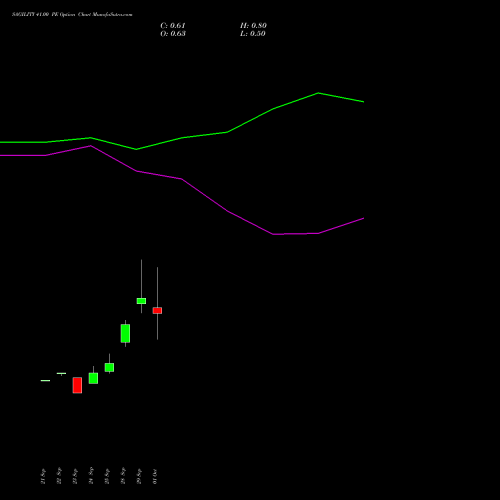Click the green candlestick for 24 Sep

point(93,378)
